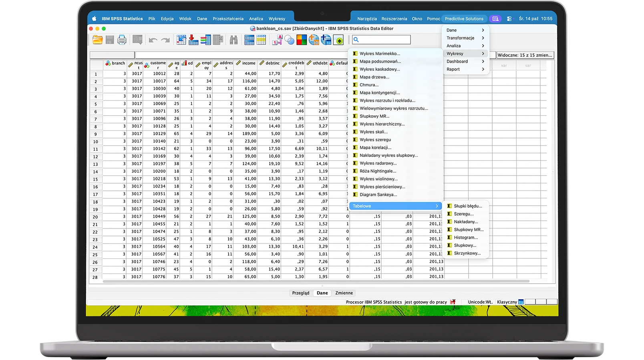Viewport: 644px width, 360px height.
Task: Expand the Raport submenu
Action: [466, 69]
